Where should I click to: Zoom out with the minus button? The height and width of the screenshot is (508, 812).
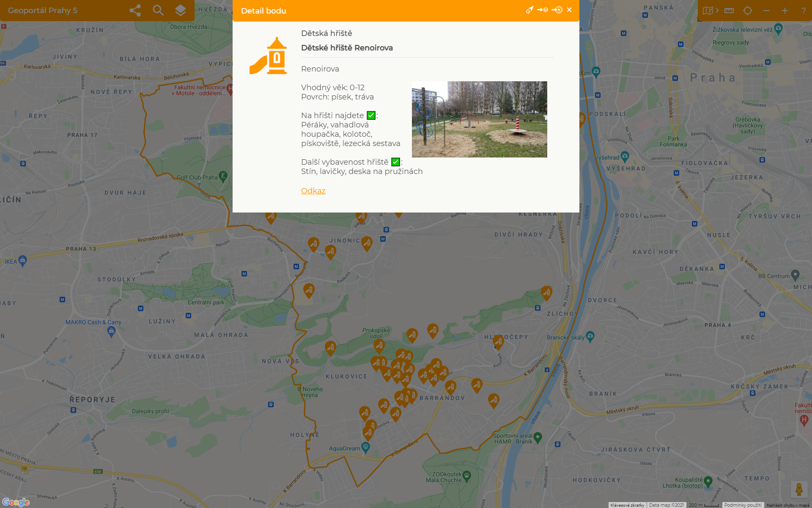tap(766, 11)
